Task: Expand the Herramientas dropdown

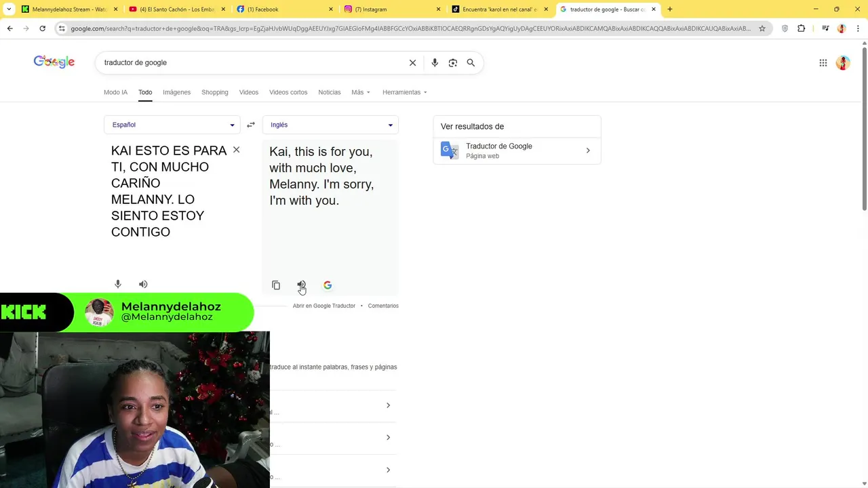Action: click(405, 92)
